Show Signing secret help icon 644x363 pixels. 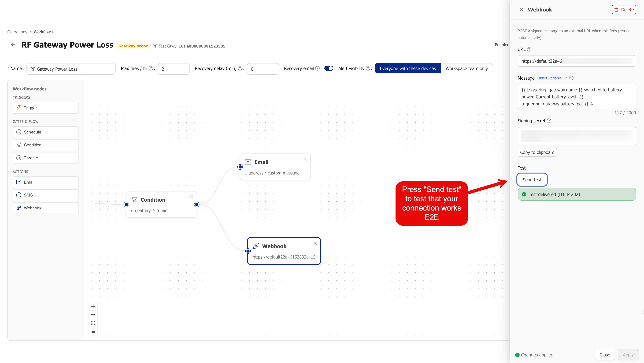(x=549, y=121)
